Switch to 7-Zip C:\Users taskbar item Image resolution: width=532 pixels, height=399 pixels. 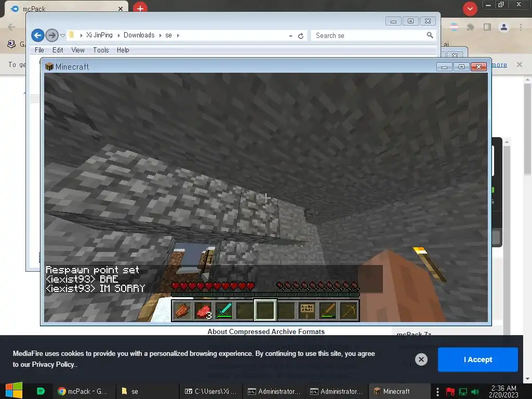pyautogui.click(x=210, y=391)
